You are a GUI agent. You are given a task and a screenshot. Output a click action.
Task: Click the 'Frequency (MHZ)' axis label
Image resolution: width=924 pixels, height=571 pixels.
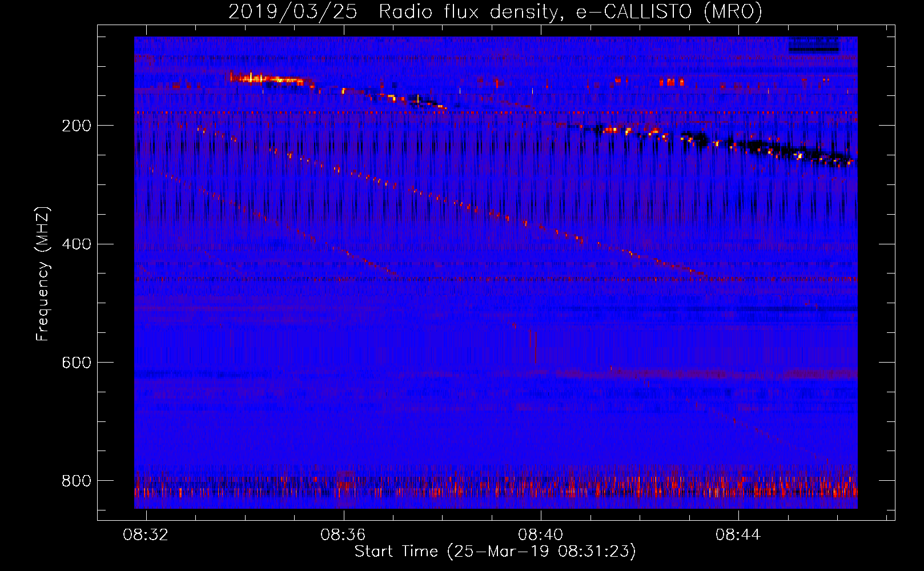pos(43,274)
